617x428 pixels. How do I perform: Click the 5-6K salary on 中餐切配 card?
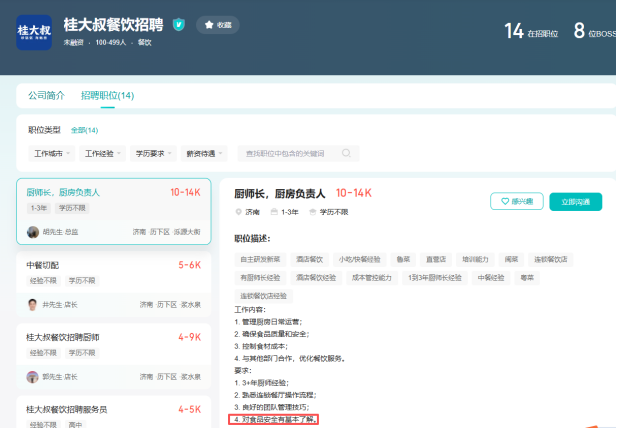(190, 265)
